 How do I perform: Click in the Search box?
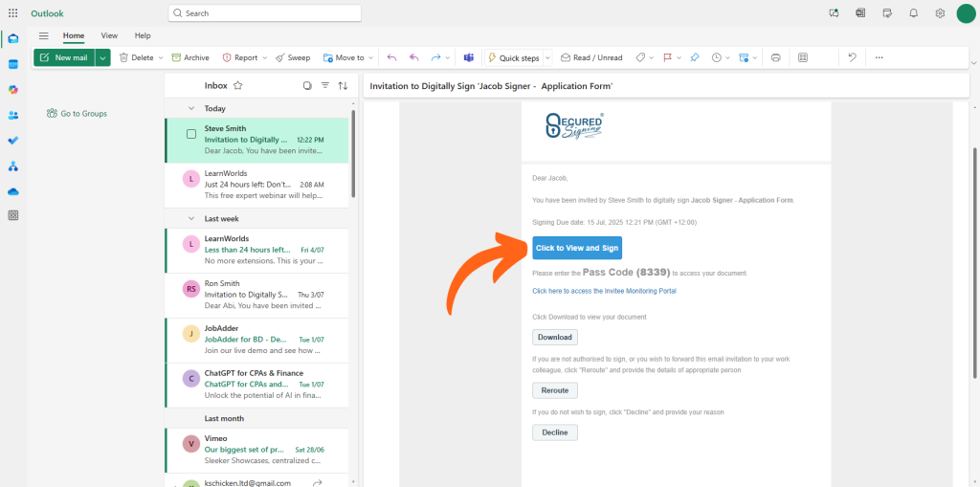264,13
